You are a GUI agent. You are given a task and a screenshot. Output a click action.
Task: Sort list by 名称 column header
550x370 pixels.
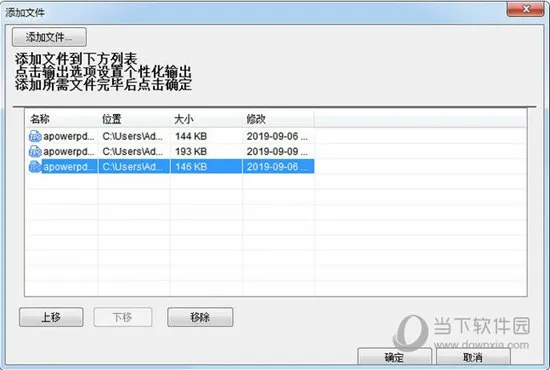tap(62, 119)
